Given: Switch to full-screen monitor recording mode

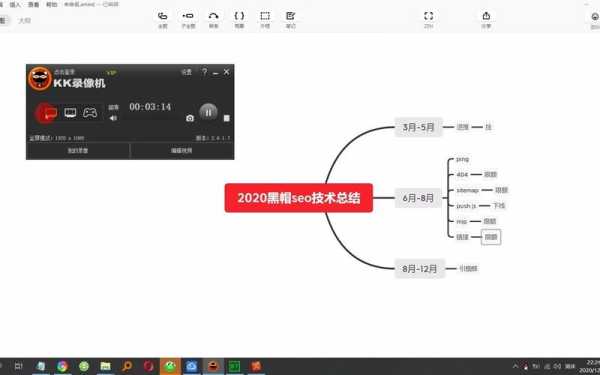Looking at the screenshot, I should pos(70,112).
